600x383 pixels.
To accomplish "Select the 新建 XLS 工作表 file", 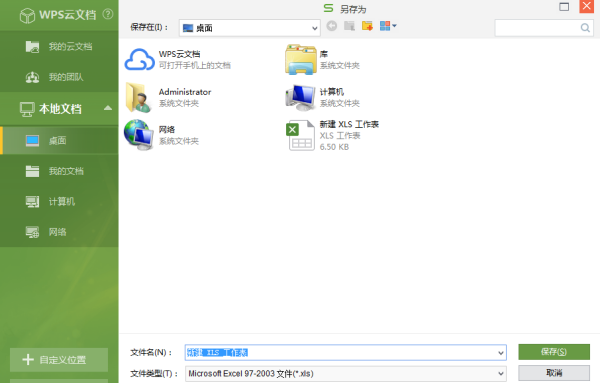I will (x=332, y=135).
